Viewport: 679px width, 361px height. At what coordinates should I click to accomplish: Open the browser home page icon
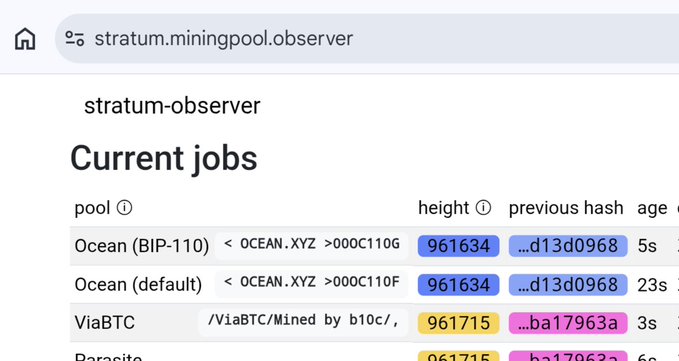click(25, 39)
